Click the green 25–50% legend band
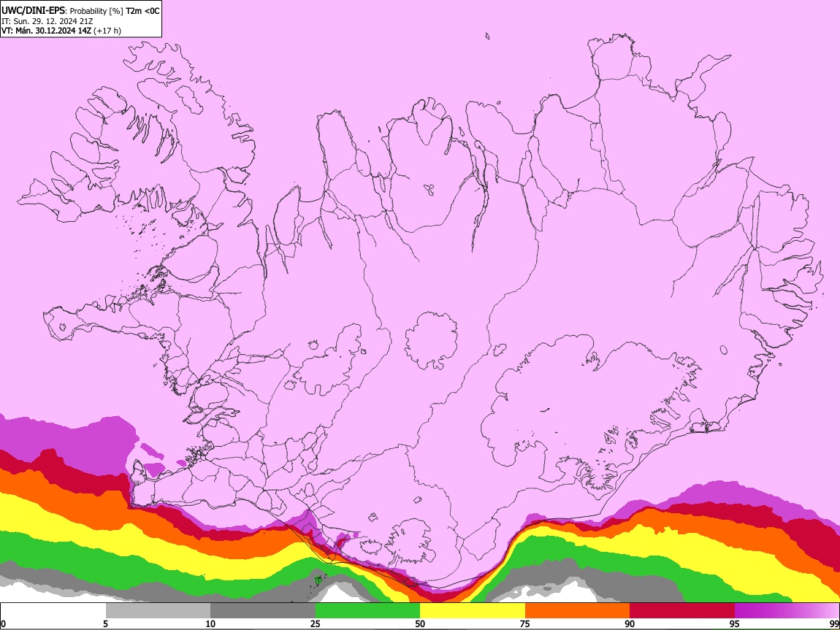The image size is (840, 630). point(367,611)
